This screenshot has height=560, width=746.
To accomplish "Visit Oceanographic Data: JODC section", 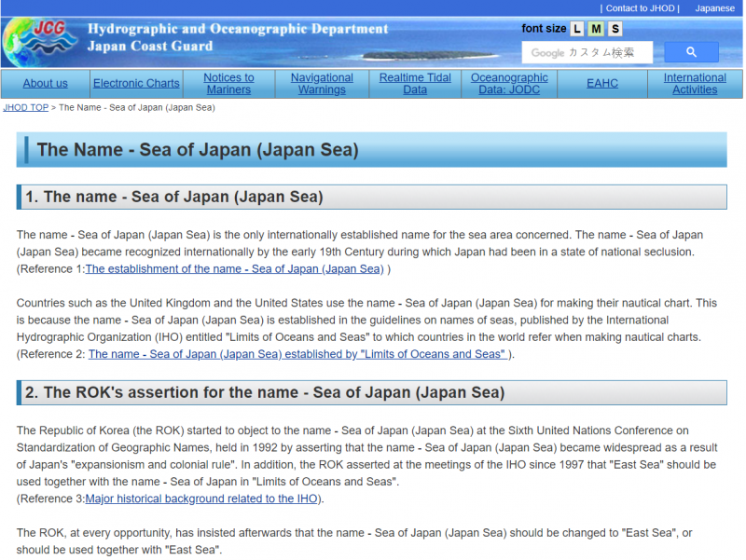I will pyautogui.click(x=509, y=84).
